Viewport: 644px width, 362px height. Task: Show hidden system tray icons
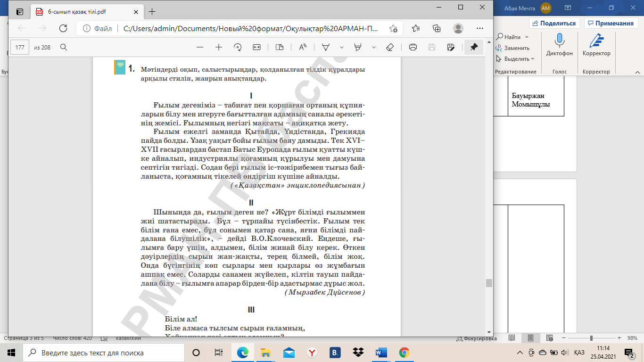[x=520, y=353]
